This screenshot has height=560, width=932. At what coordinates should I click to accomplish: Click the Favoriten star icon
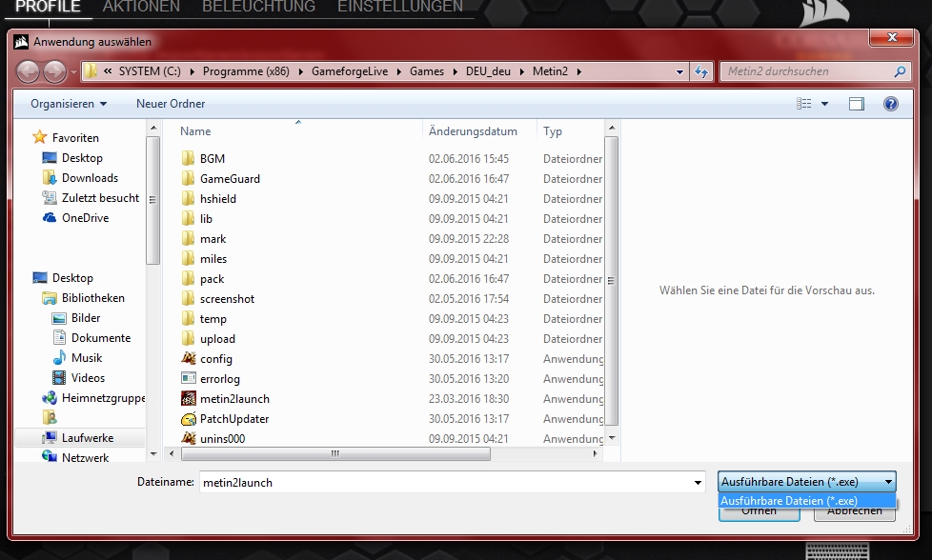click(39, 138)
